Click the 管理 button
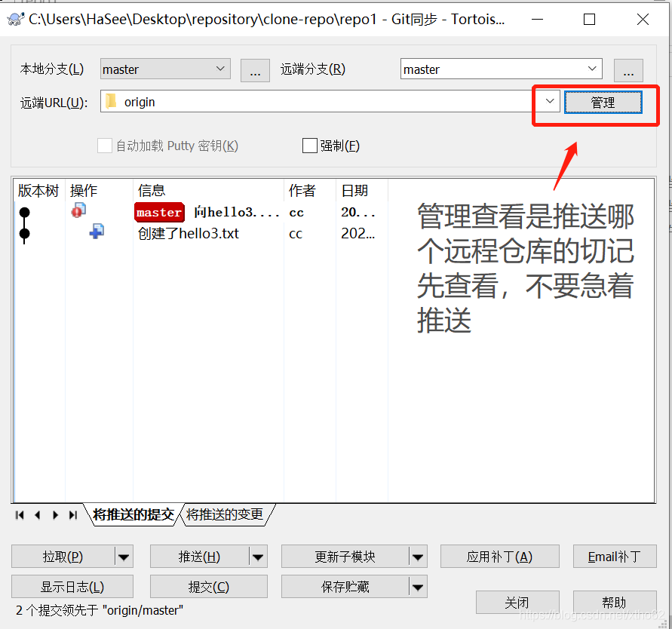The height and width of the screenshot is (629, 672). click(x=603, y=103)
